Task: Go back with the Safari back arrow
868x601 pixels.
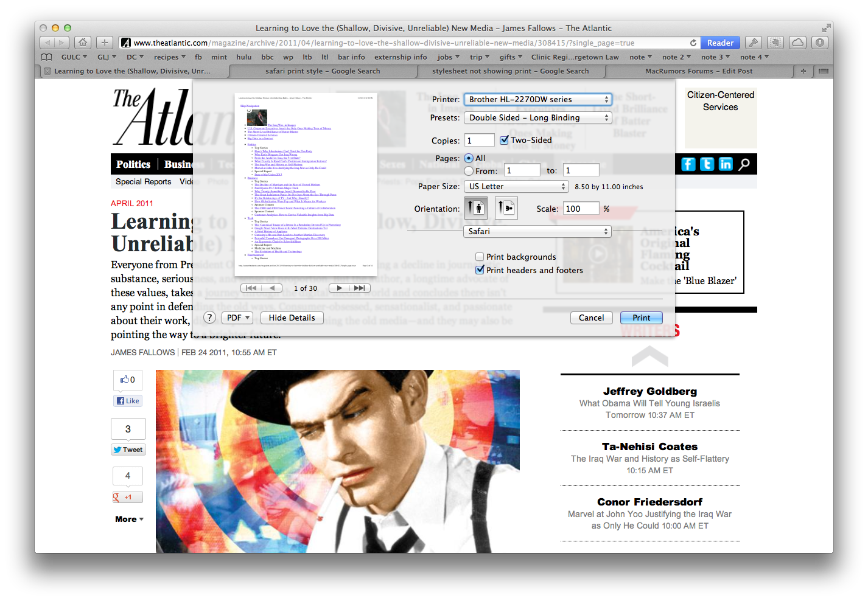Action: tap(47, 43)
